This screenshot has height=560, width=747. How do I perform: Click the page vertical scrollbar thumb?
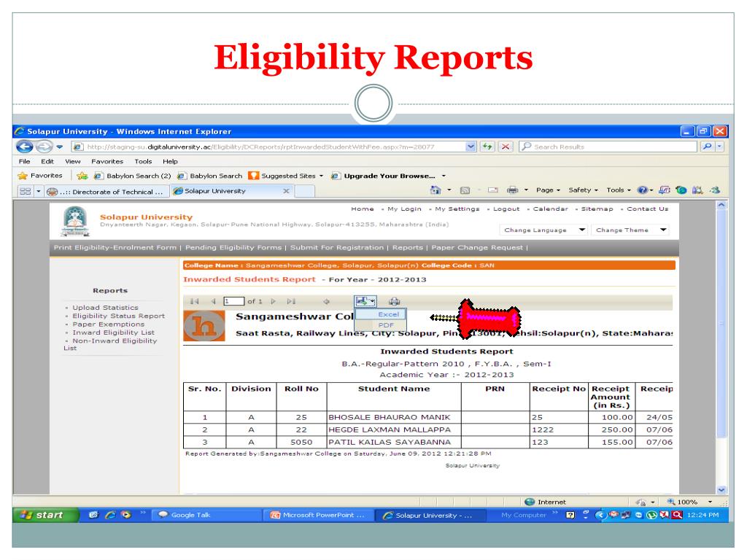pyautogui.click(x=721, y=324)
